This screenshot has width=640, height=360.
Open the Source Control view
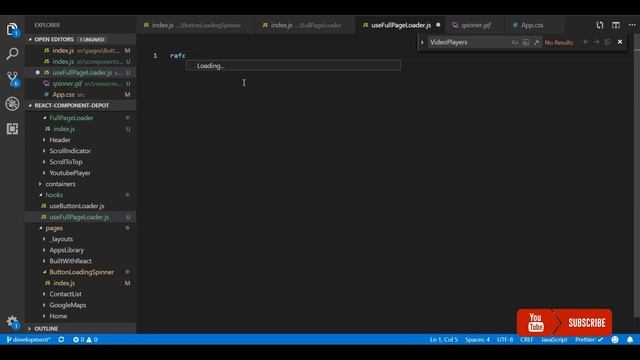[12, 78]
